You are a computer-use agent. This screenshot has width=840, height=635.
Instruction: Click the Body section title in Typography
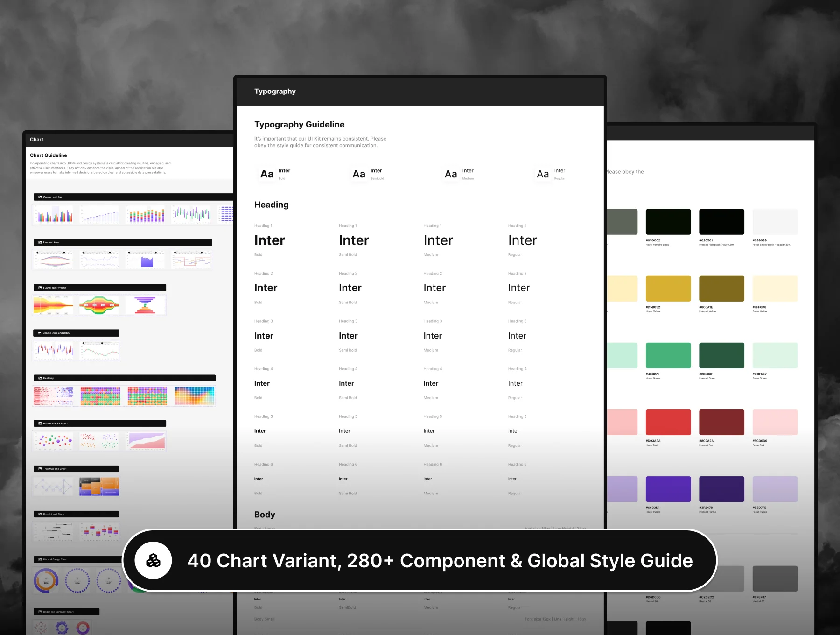[x=265, y=515]
